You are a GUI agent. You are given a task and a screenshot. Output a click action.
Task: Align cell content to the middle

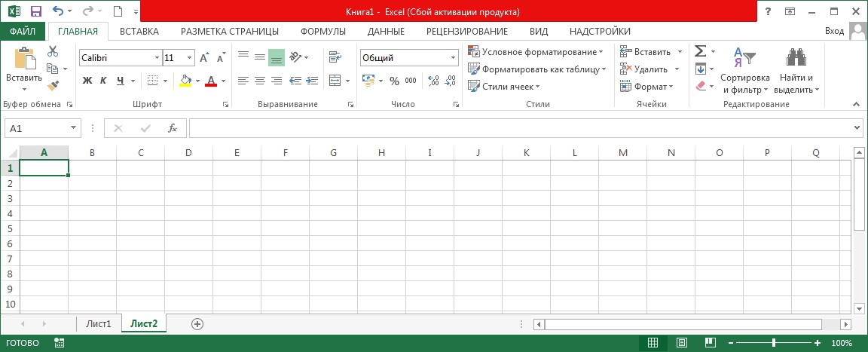pos(260,57)
